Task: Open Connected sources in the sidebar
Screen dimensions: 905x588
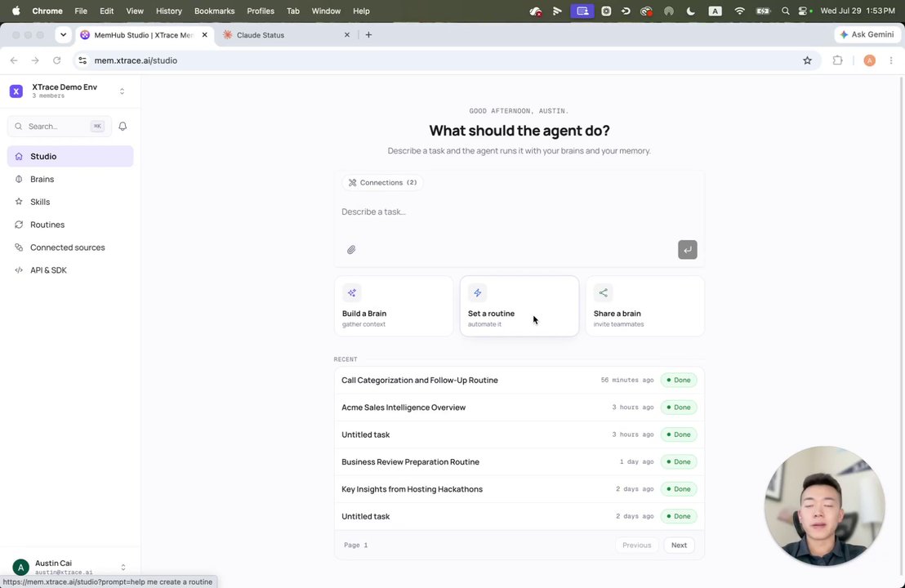Action: (70, 247)
